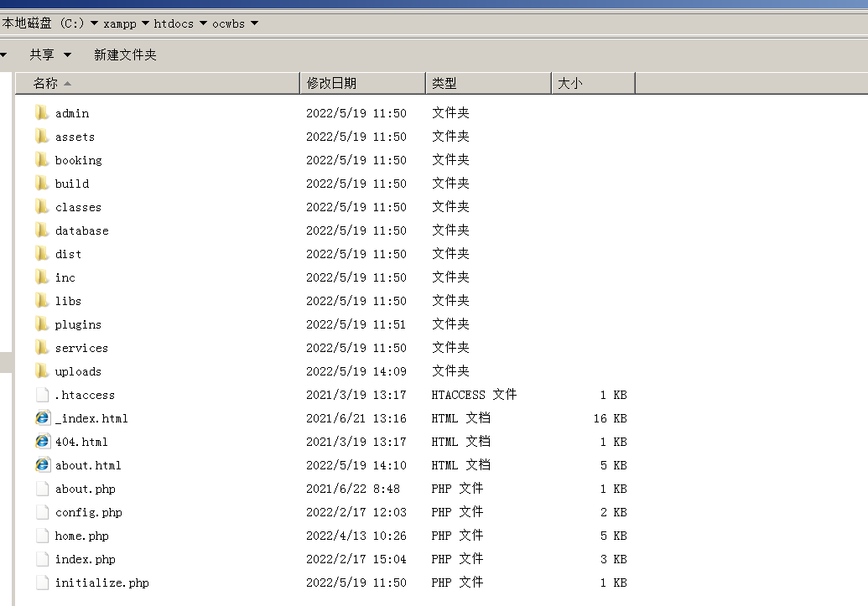Select the admin folder icon
868x606 pixels.
tap(42, 113)
